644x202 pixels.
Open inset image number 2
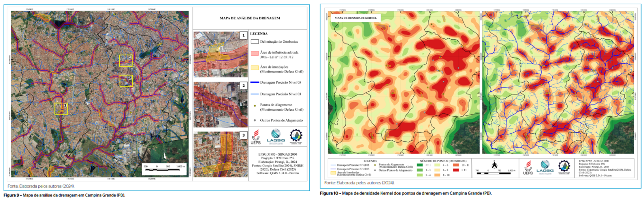pyautogui.click(x=221, y=105)
